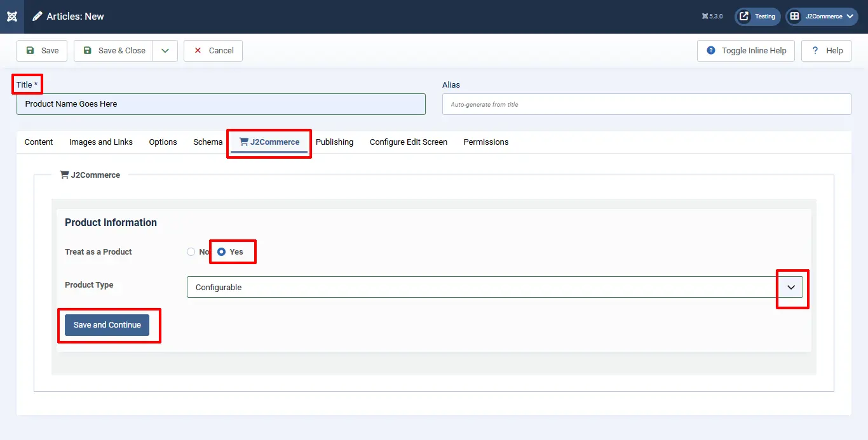Click the Alias label
This screenshot has height=440, width=868.
tap(451, 85)
